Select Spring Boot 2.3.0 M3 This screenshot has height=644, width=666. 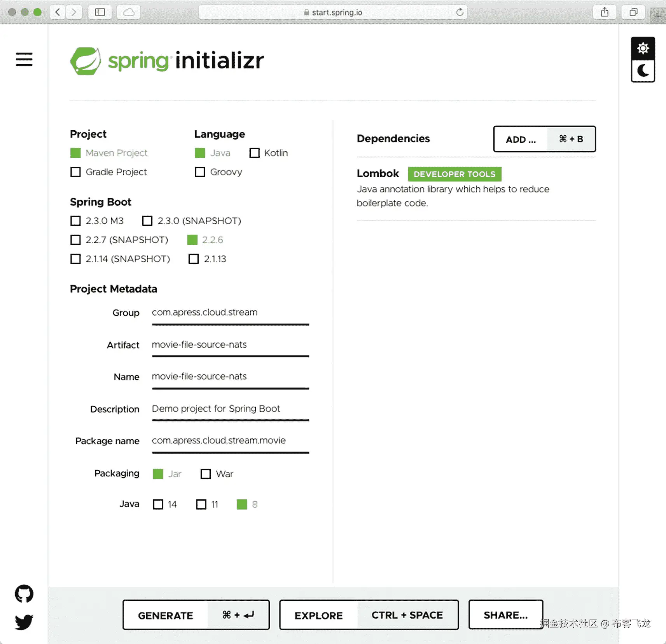pos(97,221)
